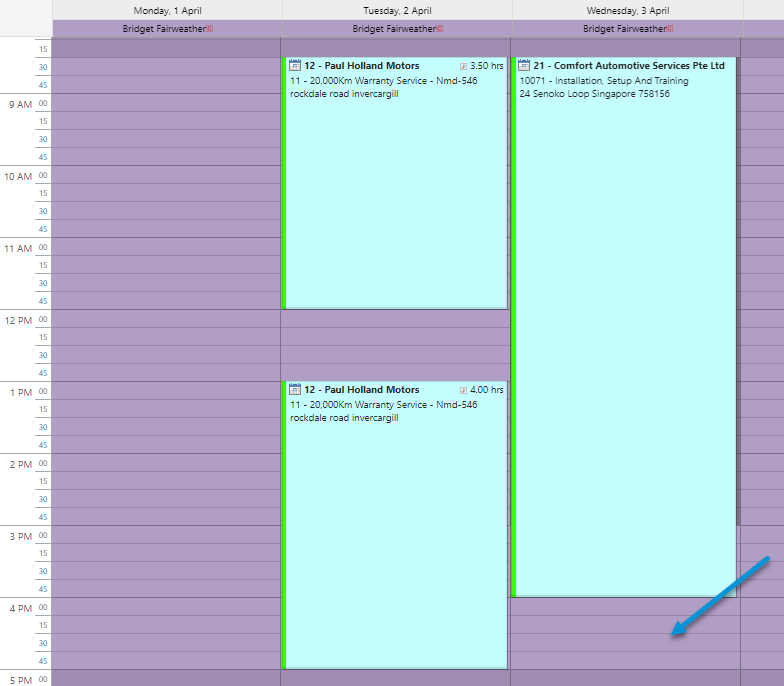Open the afternoon '12 - Paul Holland Motors' title

pyautogui.click(x=362, y=390)
